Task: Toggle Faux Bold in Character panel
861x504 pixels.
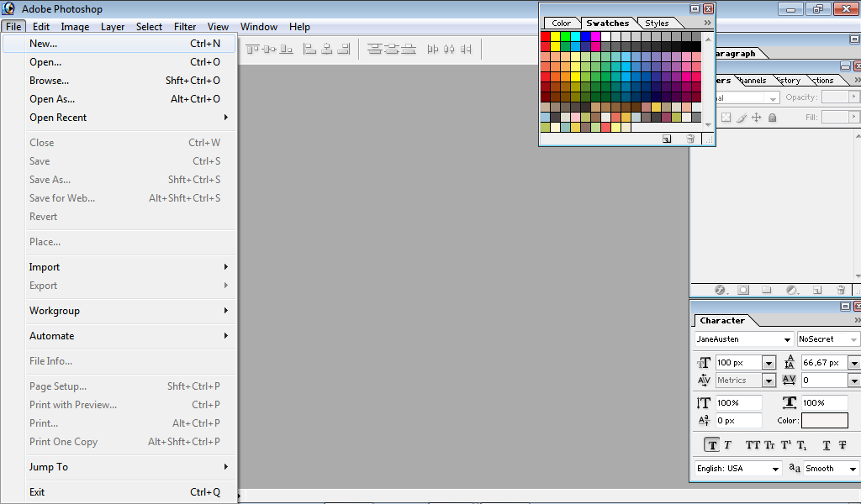Action: (x=712, y=444)
